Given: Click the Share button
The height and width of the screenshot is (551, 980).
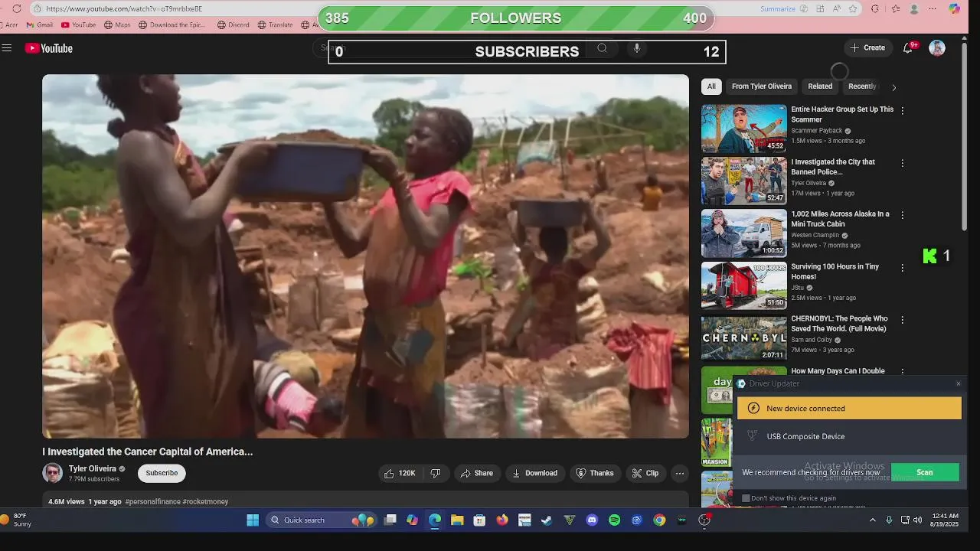Looking at the screenshot, I should (476, 473).
